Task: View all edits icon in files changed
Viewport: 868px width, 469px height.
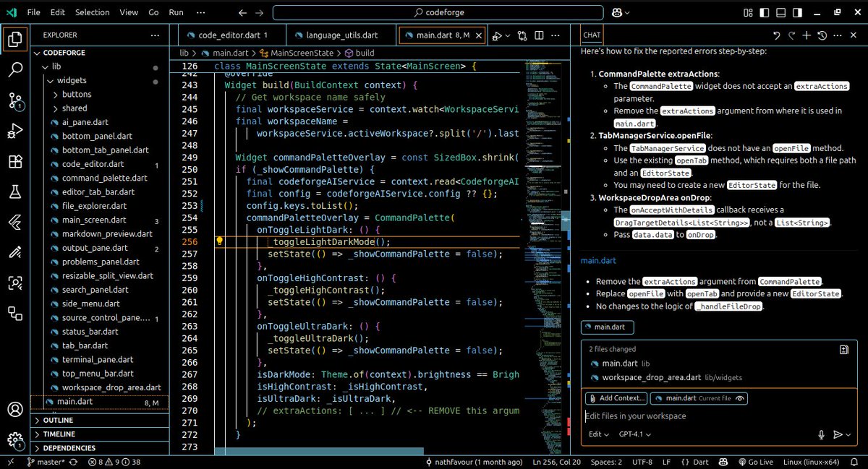Action: (843, 349)
